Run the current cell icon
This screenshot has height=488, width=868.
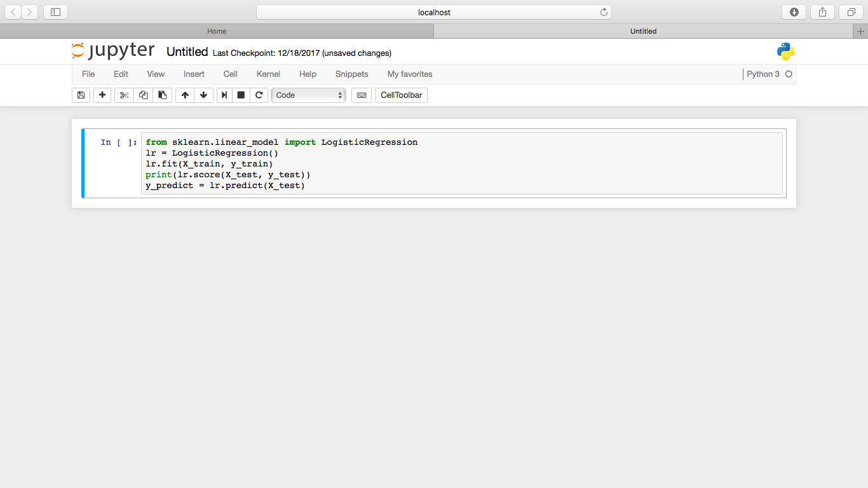[x=224, y=95]
